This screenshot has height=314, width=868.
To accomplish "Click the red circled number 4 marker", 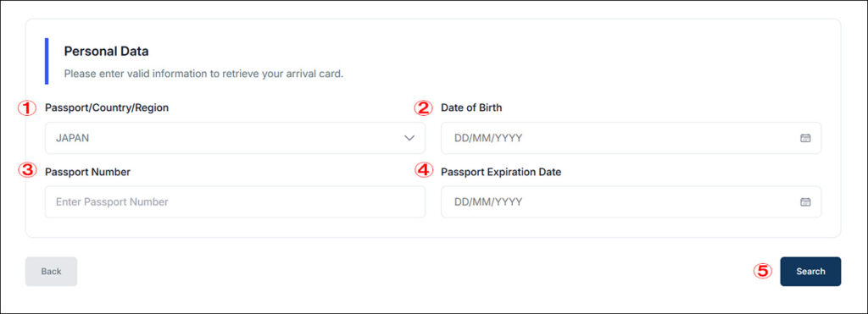I will 424,170.
